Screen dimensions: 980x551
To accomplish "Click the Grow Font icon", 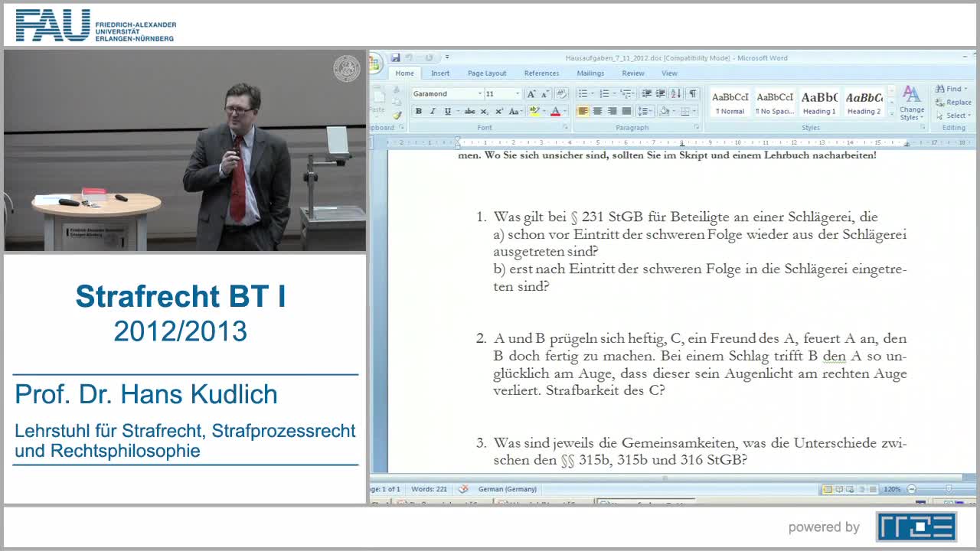I will [x=531, y=93].
